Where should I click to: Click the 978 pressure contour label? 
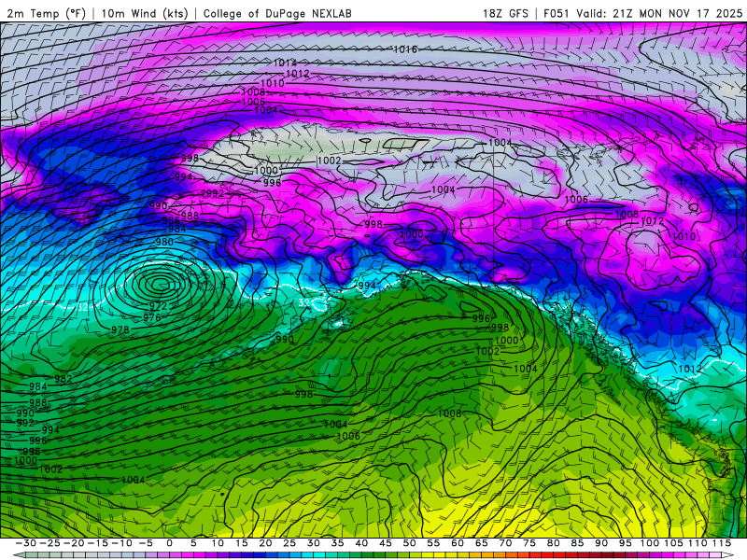[x=120, y=329]
